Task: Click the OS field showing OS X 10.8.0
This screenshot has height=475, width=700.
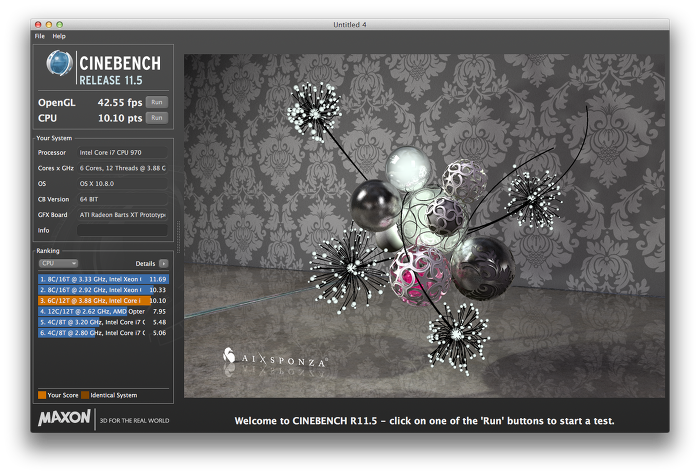Action: click(122, 183)
